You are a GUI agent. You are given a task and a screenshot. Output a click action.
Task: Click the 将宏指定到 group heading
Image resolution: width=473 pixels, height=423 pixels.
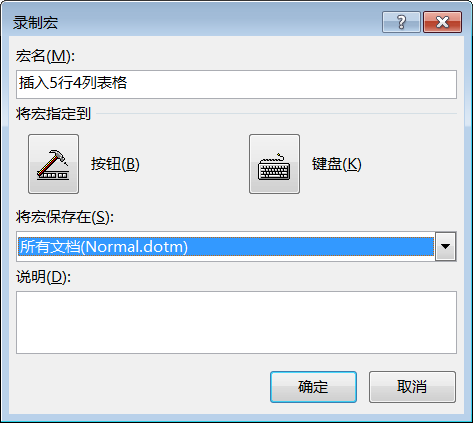coord(53,114)
